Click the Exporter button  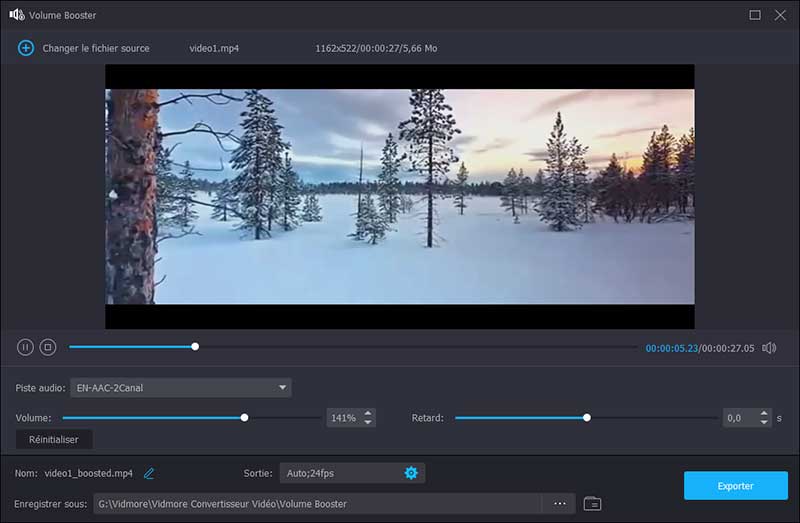[x=736, y=486]
